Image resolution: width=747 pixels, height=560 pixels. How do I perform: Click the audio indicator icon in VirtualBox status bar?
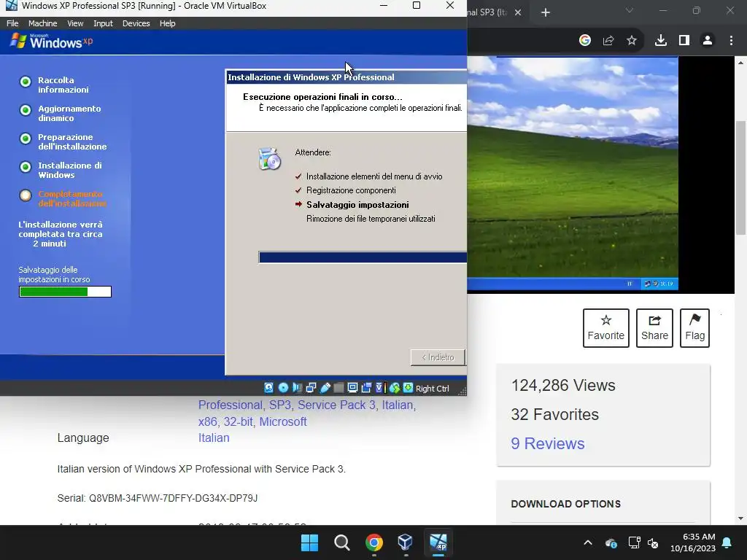[x=297, y=388]
